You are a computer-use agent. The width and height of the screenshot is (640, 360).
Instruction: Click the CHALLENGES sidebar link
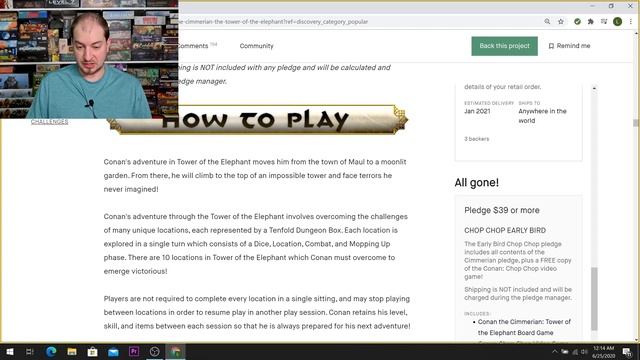pos(49,122)
